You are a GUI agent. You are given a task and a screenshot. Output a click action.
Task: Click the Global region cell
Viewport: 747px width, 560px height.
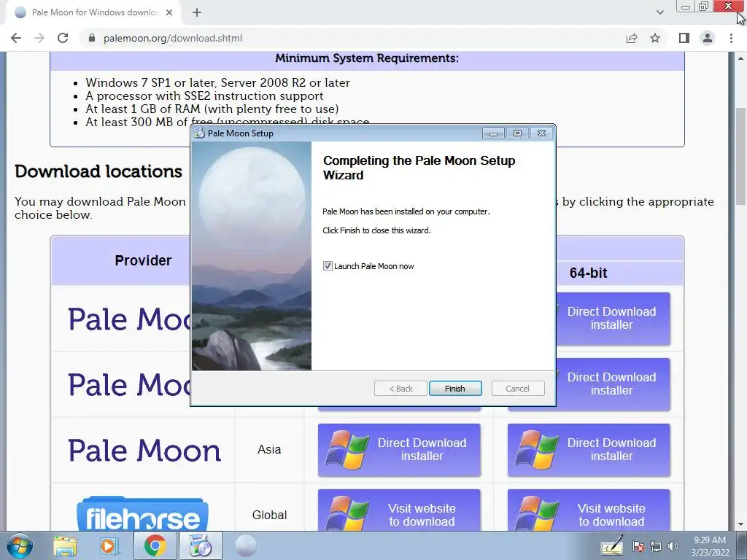[269, 515]
